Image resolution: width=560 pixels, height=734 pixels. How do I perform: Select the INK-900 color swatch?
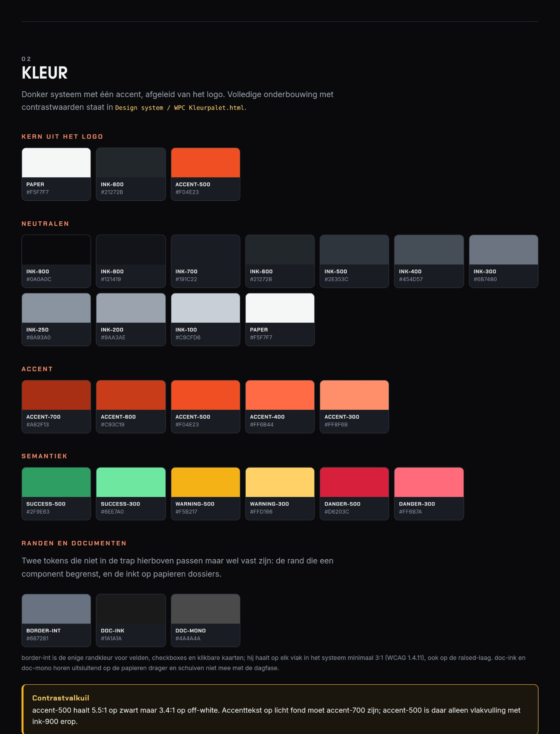click(56, 261)
